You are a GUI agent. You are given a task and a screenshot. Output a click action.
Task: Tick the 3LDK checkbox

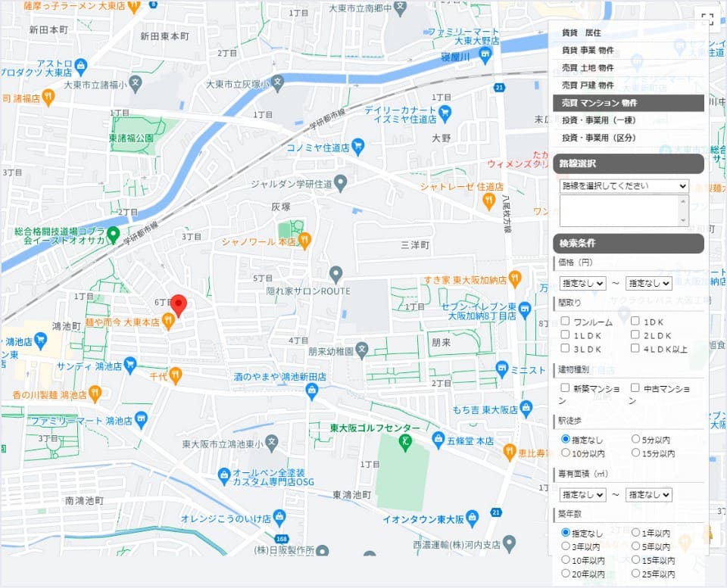565,347
